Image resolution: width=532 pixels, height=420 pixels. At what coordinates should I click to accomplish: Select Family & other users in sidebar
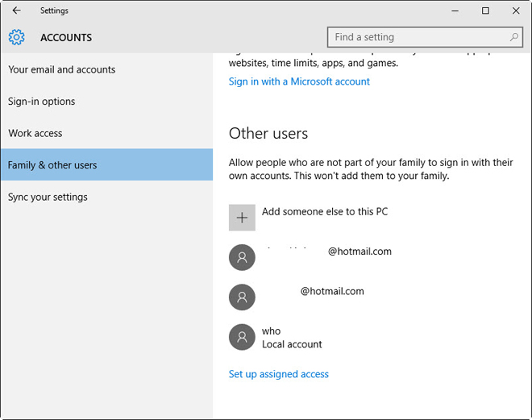click(52, 165)
